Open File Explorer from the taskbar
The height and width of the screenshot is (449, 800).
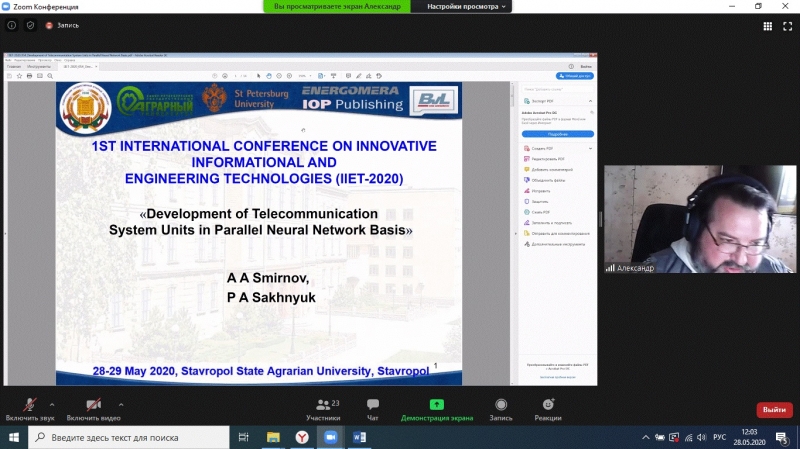pyautogui.click(x=273, y=437)
